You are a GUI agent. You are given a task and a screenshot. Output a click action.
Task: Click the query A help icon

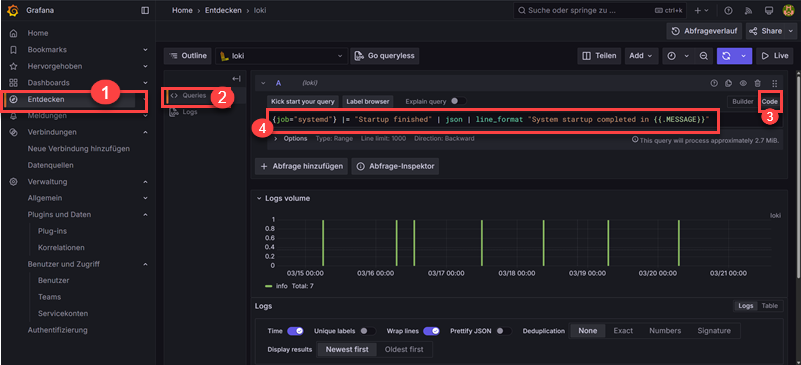click(x=714, y=83)
